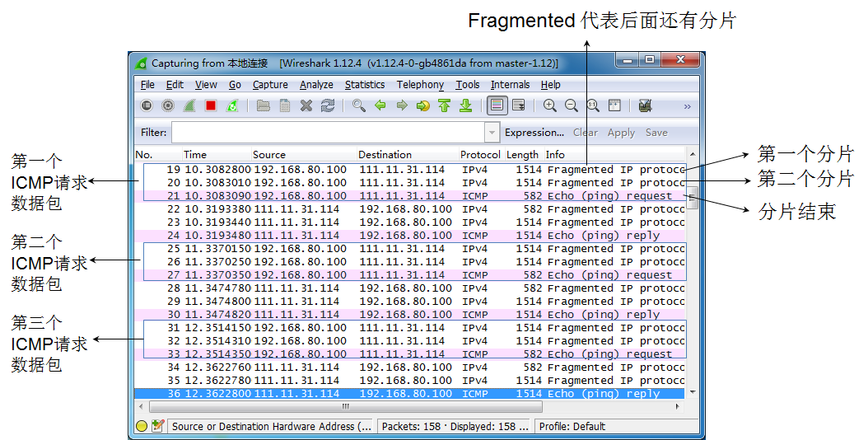This screenshot has height=440, width=868.
Task: Go forward in packet history arrow
Action: point(402,105)
